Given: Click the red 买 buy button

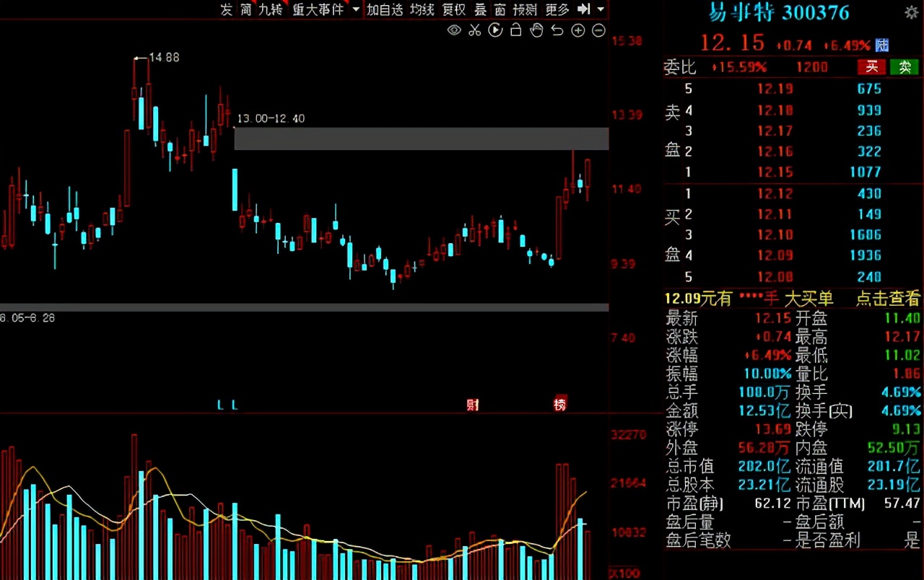Looking at the screenshot, I should [x=871, y=67].
